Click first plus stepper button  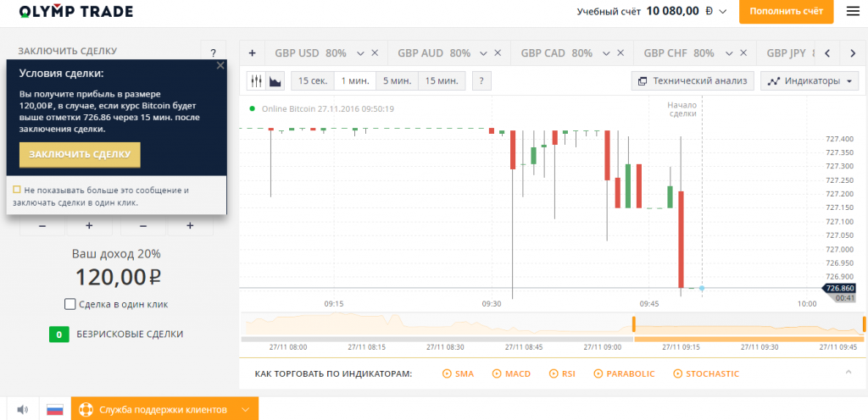[90, 225]
